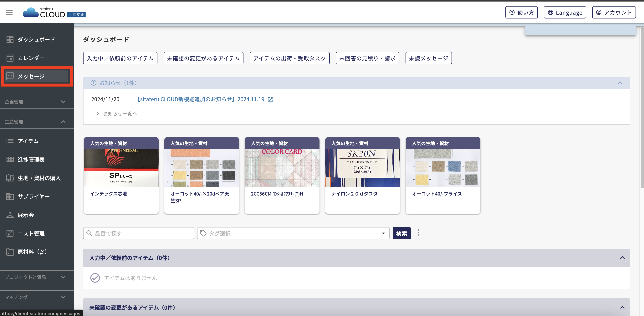The image size is (644, 316).
Task: Open コスト管理 in sidebar
Action: pos(37,233)
